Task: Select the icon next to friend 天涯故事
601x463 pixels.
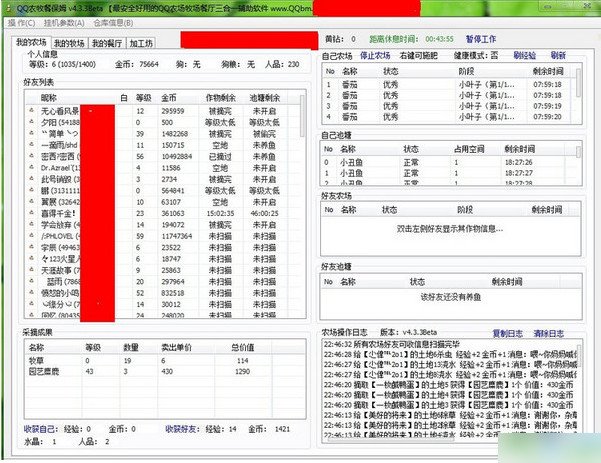Action: pyautogui.click(x=32, y=270)
